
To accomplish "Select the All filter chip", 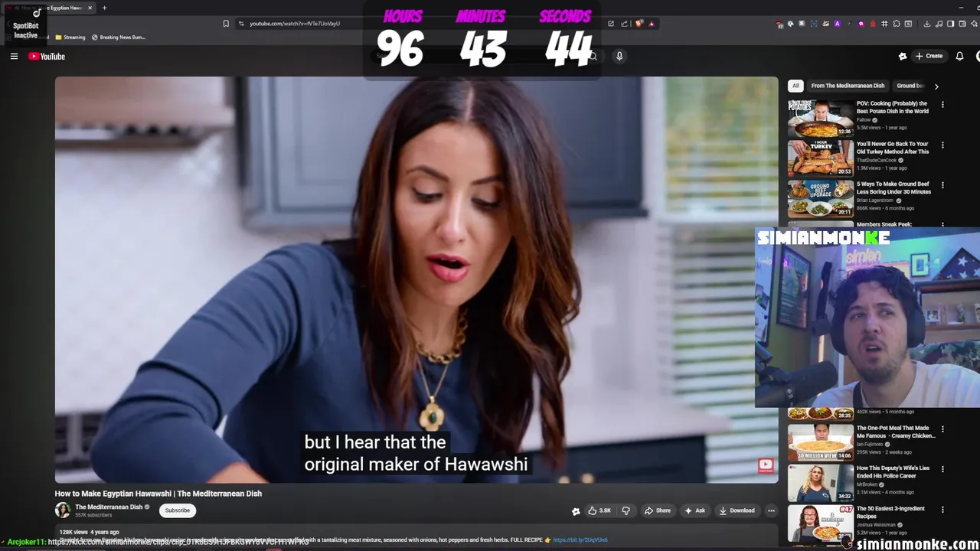I will 795,86.
